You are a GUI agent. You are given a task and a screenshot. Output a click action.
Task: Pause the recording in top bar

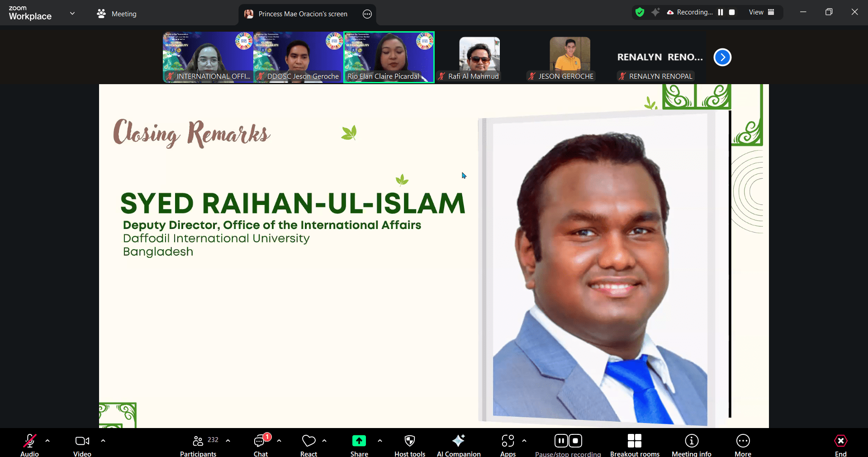[x=721, y=12]
